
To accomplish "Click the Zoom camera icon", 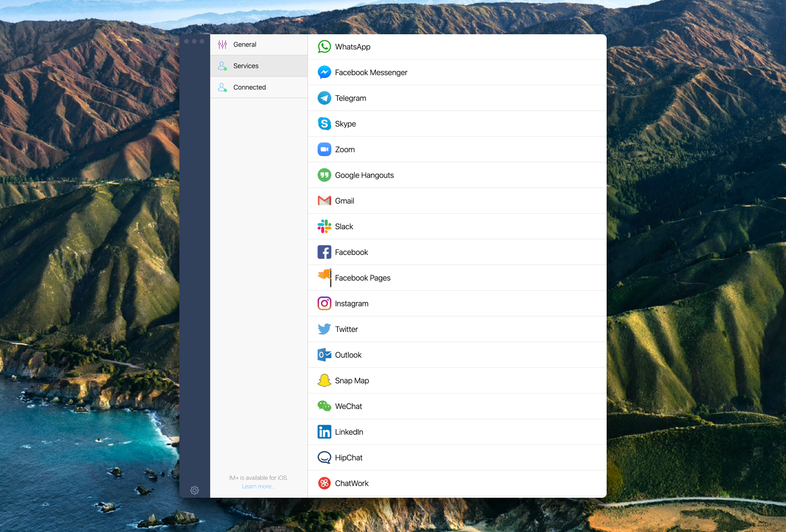I will click(x=324, y=150).
